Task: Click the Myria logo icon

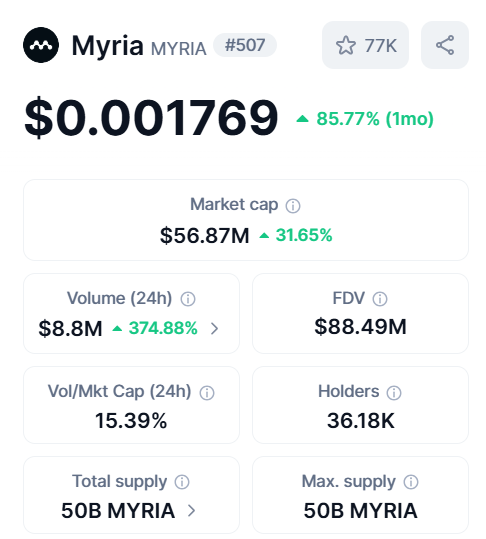Action: tap(41, 45)
